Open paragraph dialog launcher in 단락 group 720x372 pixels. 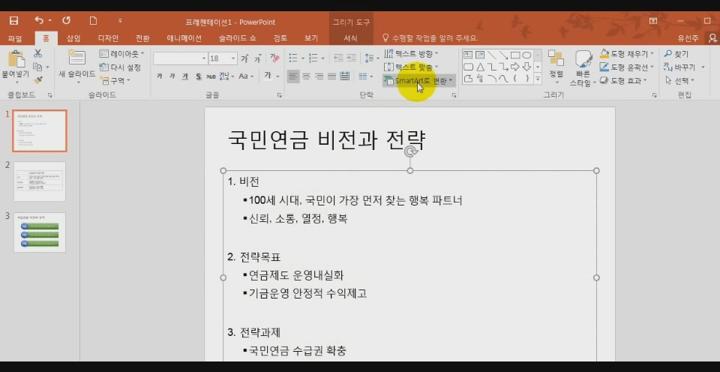pyautogui.click(x=454, y=95)
